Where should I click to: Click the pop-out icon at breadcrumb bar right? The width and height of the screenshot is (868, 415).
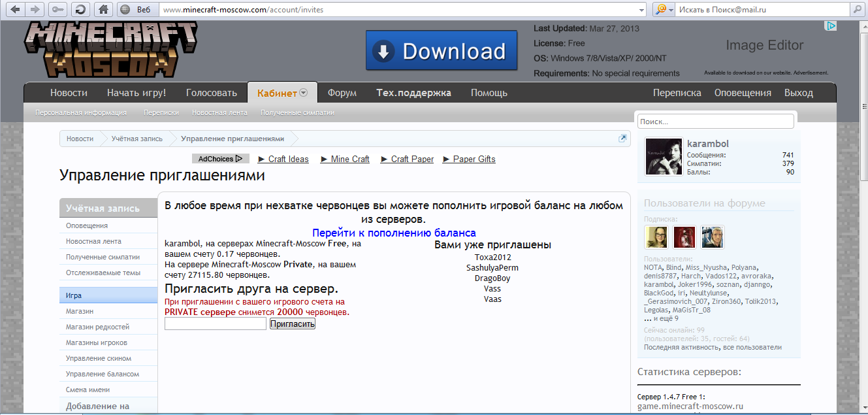(622, 139)
